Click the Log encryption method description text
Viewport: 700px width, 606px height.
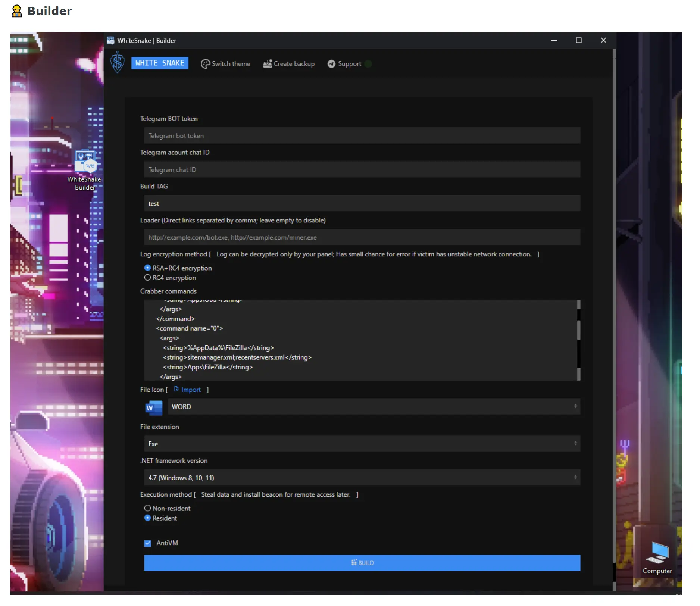[x=374, y=254]
